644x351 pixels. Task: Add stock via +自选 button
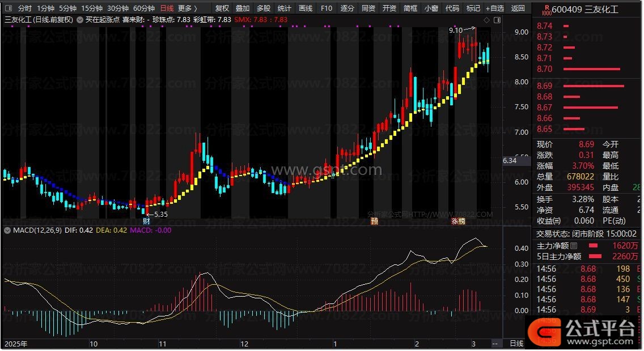coord(494,8)
